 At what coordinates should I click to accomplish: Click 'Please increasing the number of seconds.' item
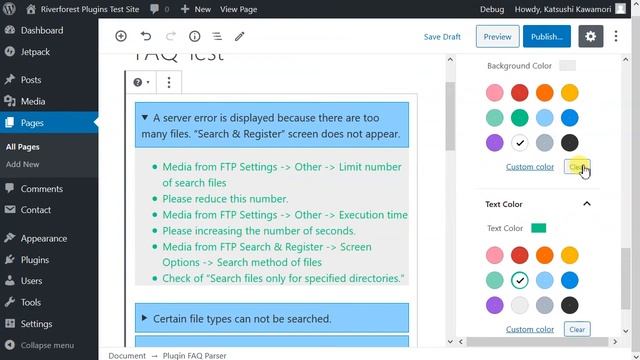(259, 231)
